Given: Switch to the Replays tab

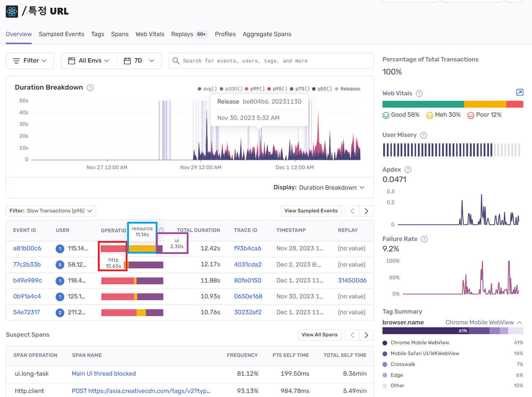Looking at the screenshot, I should [x=189, y=34].
